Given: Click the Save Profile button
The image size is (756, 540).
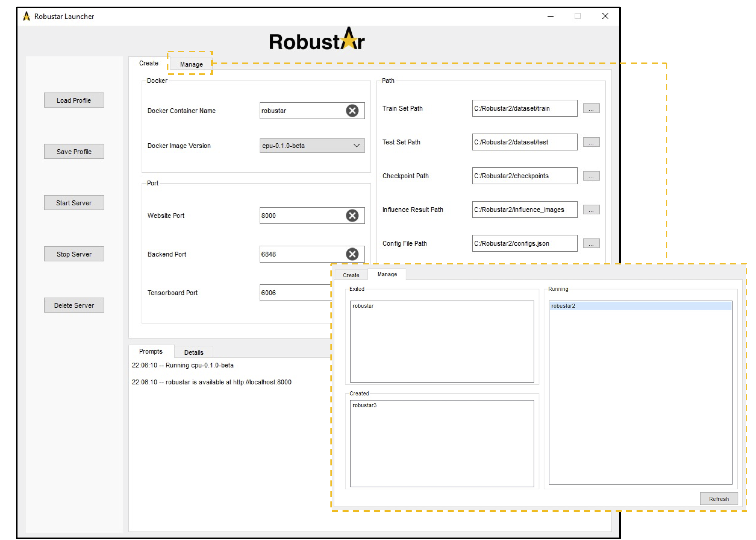Looking at the screenshot, I should (x=74, y=152).
